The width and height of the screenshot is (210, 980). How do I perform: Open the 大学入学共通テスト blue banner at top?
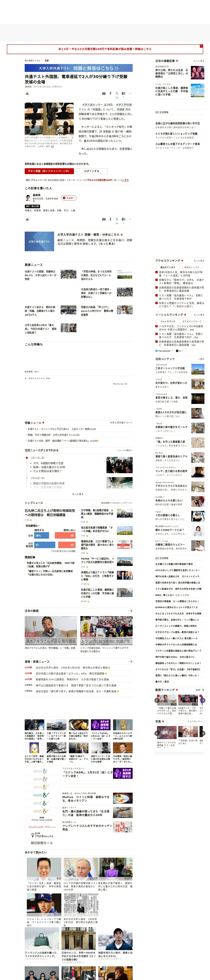79,68
